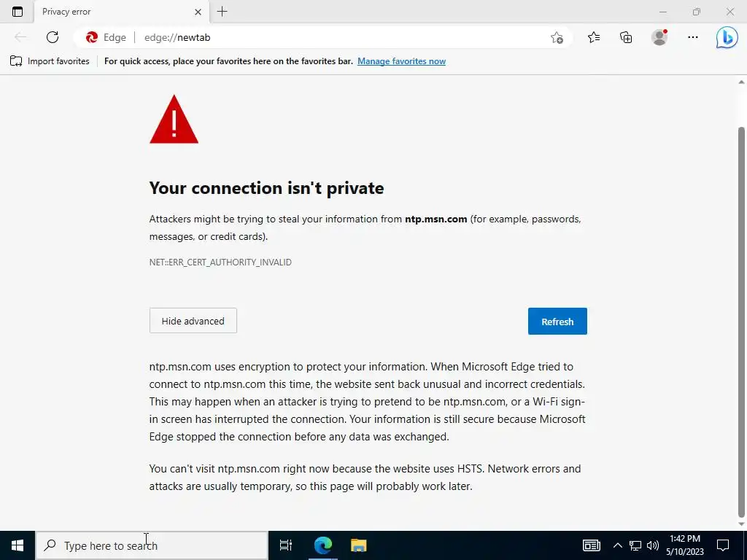This screenshot has width=747, height=560.
Task: Open News and interests taskbar icon
Action: click(x=591, y=545)
